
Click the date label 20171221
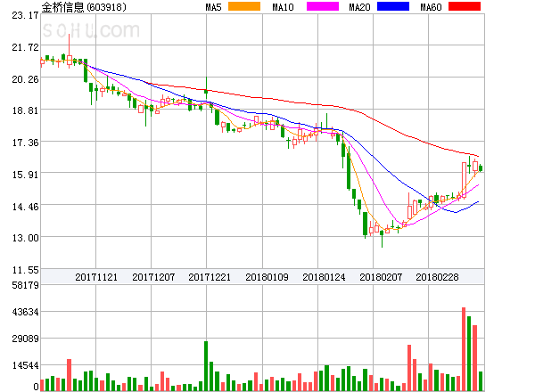click(210, 277)
